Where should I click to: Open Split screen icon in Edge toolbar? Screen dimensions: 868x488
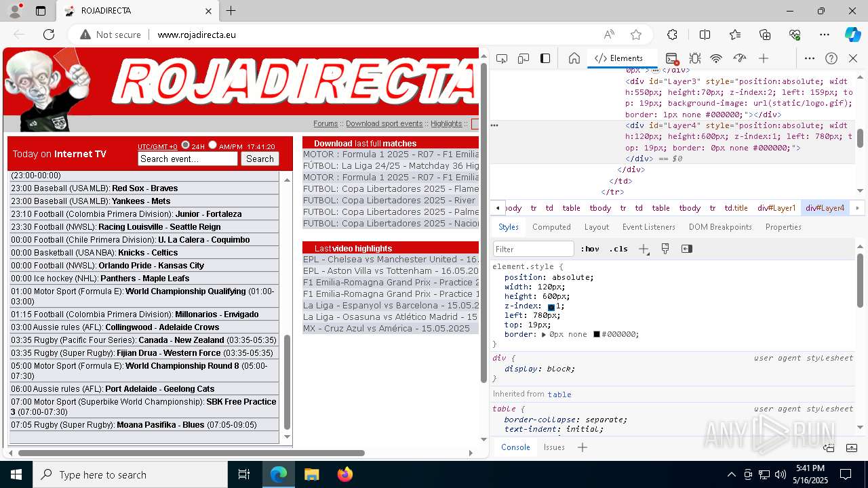coord(705,35)
